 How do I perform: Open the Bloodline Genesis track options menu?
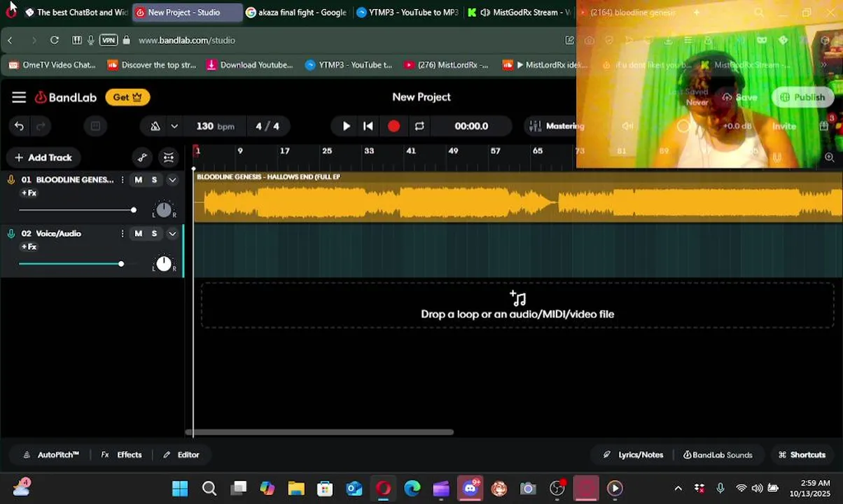[123, 180]
